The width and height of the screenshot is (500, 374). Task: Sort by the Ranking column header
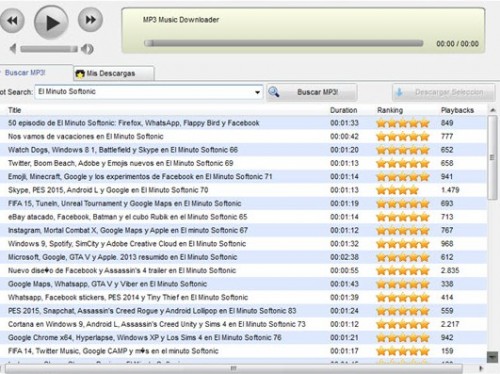(390, 110)
